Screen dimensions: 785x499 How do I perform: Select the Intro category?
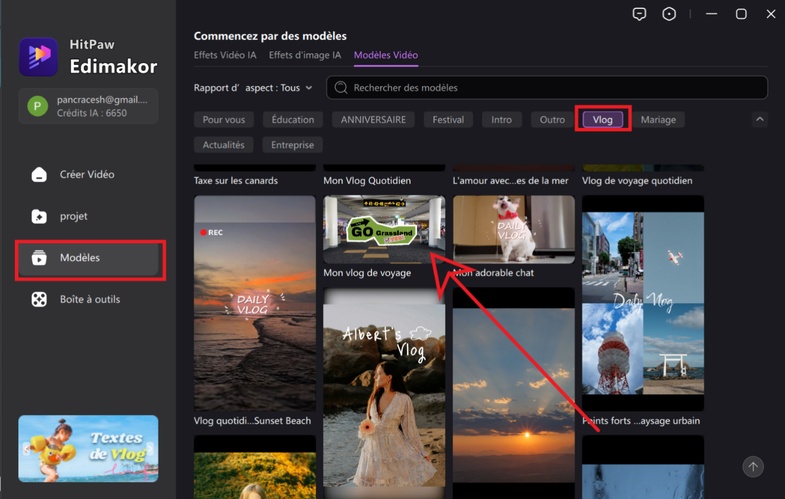click(x=502, y=120)
